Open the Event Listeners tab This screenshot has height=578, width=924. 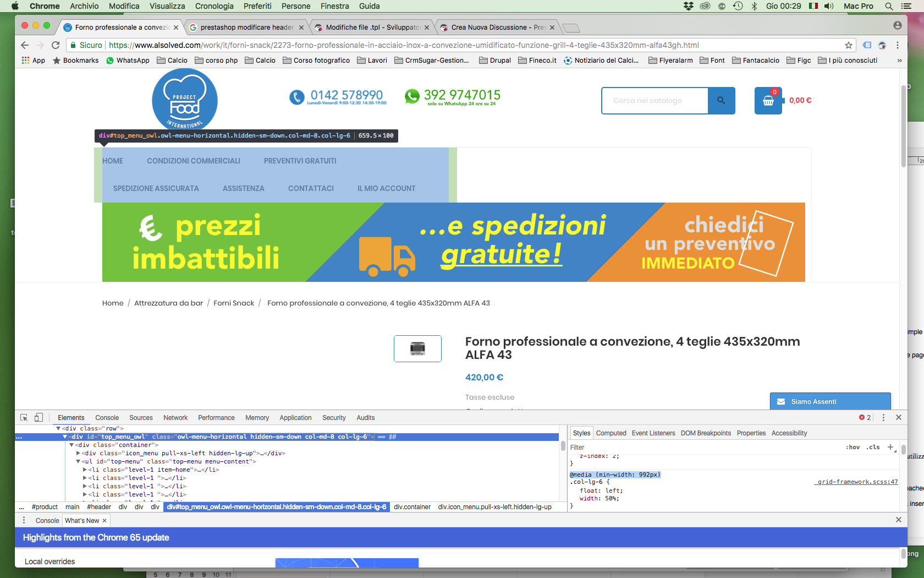pos(653,433)
